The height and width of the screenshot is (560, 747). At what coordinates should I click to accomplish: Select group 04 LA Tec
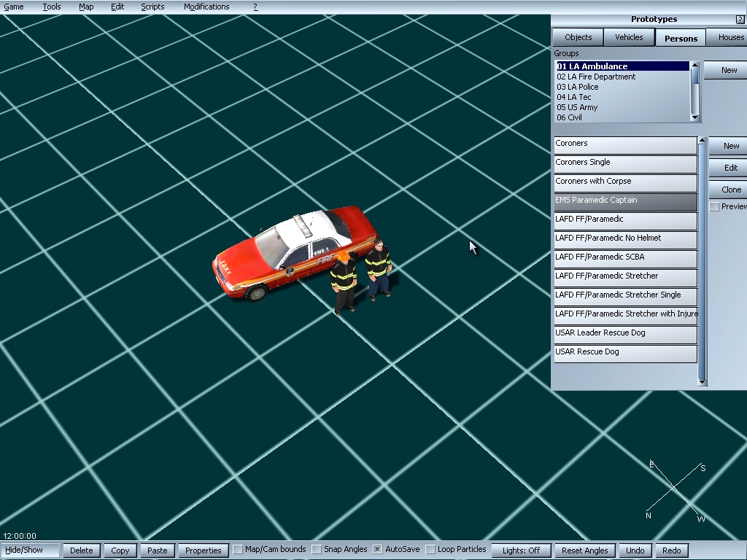[x=622, y=97]
